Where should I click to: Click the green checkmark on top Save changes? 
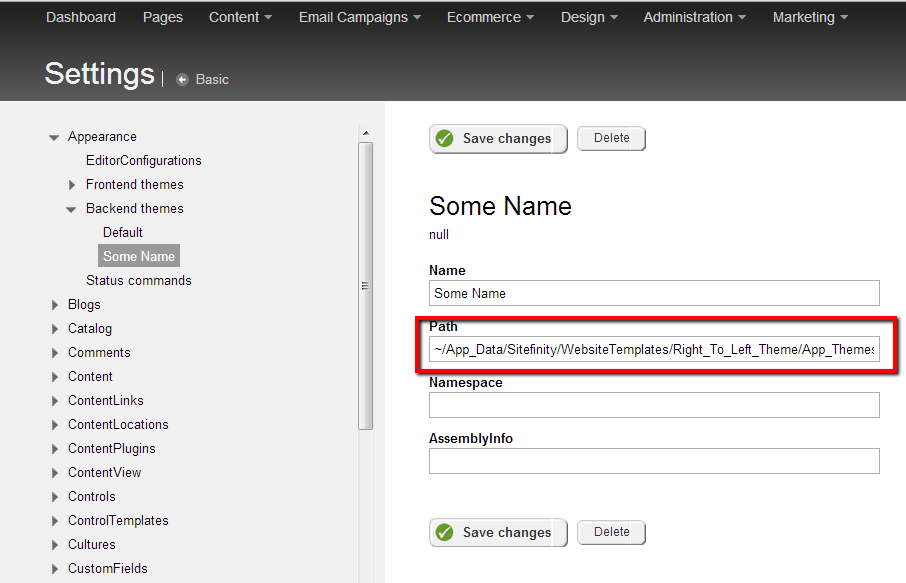click(x=445, y=139)
